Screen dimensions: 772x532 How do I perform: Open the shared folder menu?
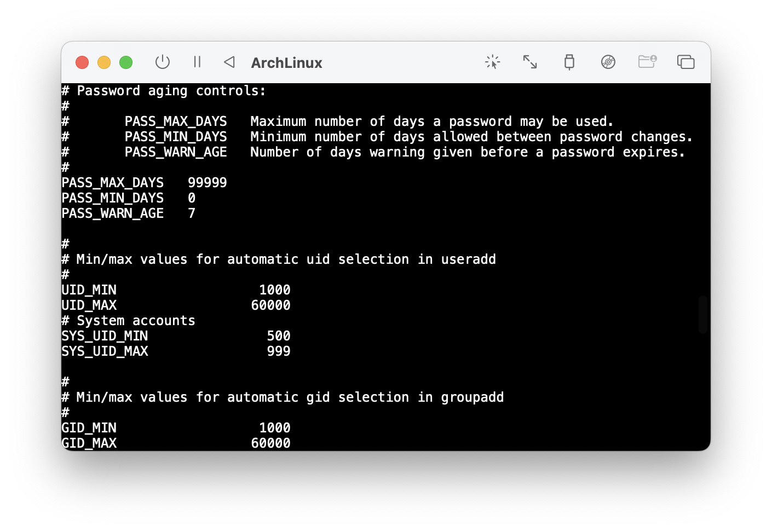pyautogui.click(x=647, y=62)
